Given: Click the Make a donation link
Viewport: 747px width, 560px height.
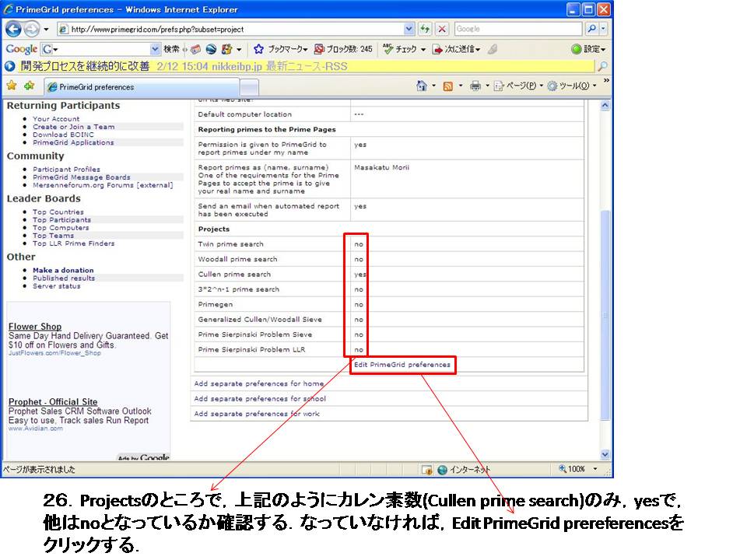Looking at the screenshot, I should tap(63, 271).
